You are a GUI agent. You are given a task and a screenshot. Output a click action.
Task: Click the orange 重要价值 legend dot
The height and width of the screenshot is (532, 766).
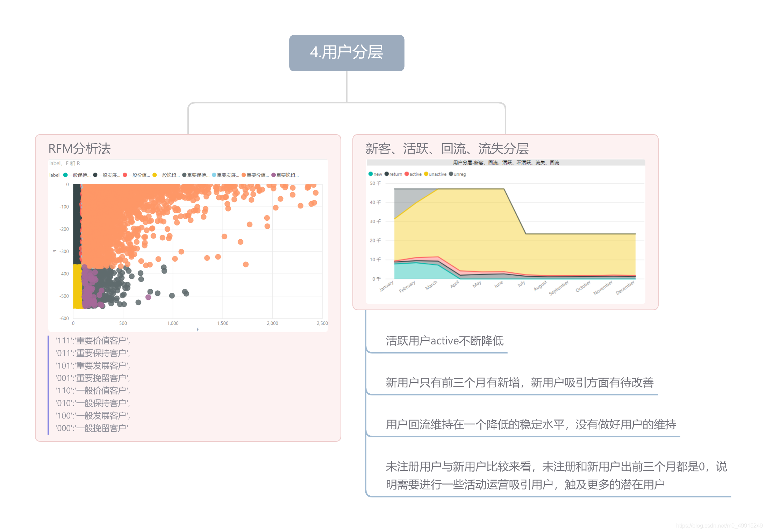244,175
